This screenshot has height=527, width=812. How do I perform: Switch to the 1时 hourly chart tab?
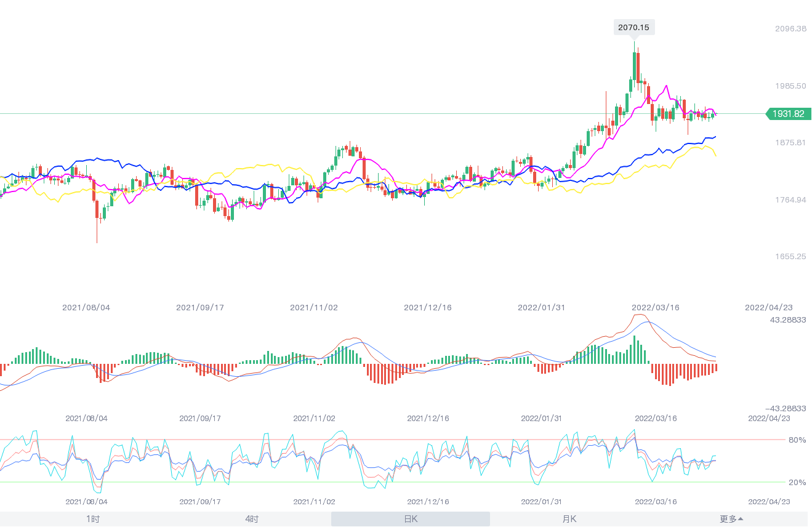[93, 519]
